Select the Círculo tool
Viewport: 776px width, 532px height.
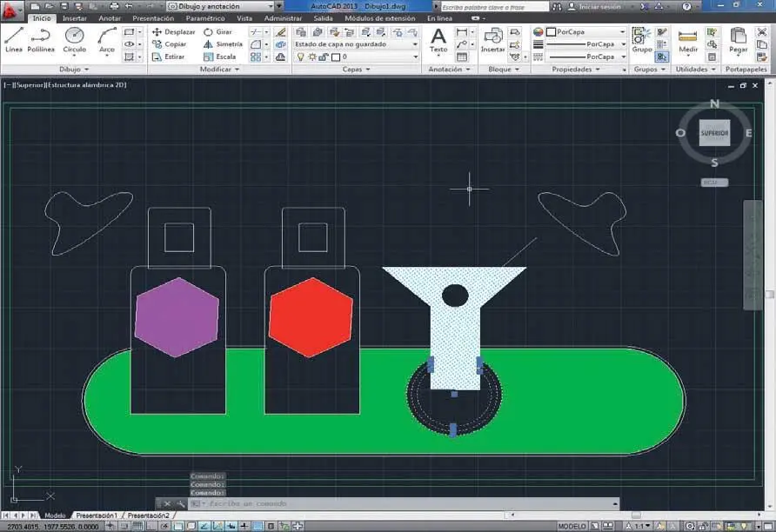74,40
